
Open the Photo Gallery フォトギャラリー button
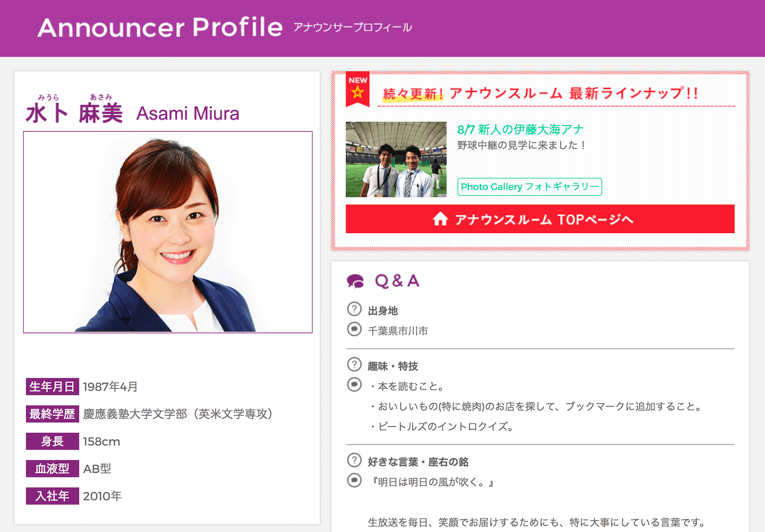[x=529, y=187]
